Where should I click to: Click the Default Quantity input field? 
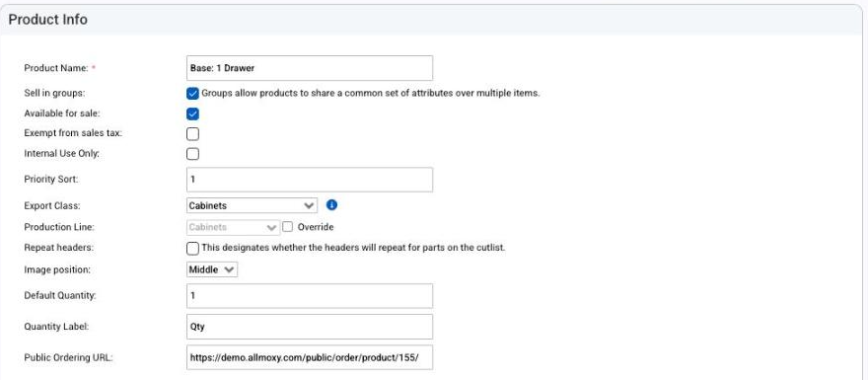(x=310, y=296)
